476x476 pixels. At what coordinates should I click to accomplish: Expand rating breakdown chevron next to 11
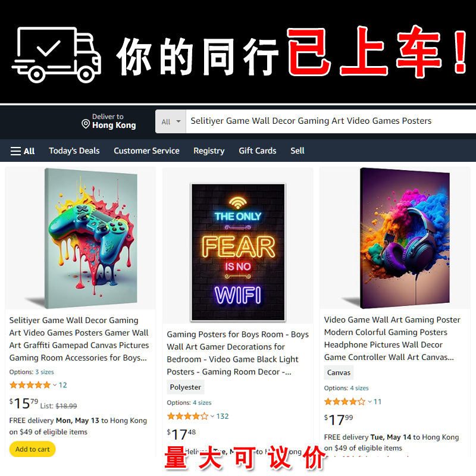click(x=369, y=402)
